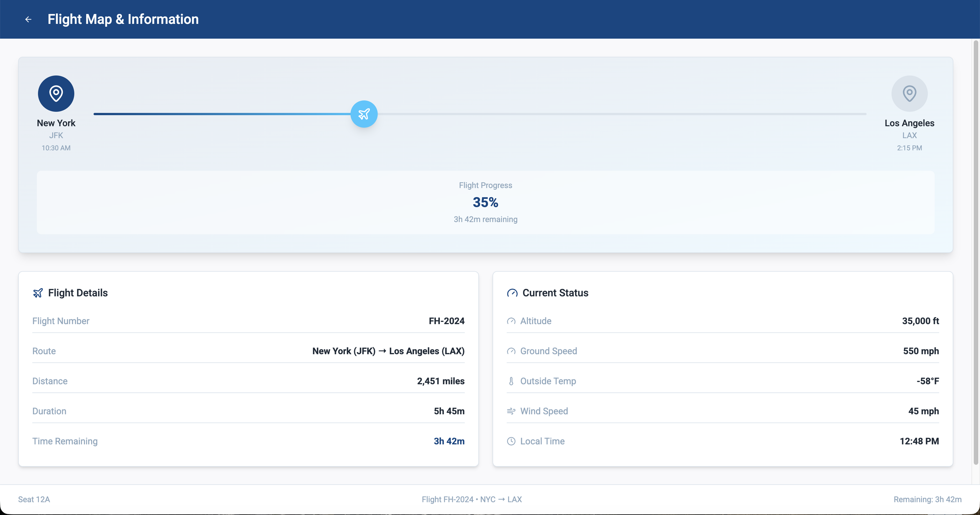The image size is (980, 515).
Task: Click the Outside Temp thermometer icon
Action: click(511, 381)
